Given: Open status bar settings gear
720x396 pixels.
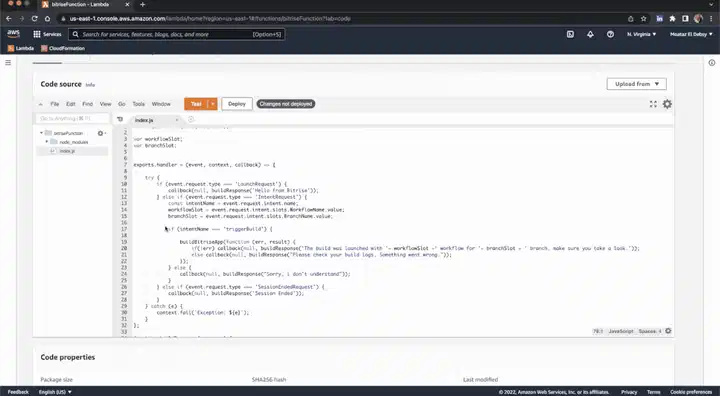Looking at the screenshot, I should (668, 331).
